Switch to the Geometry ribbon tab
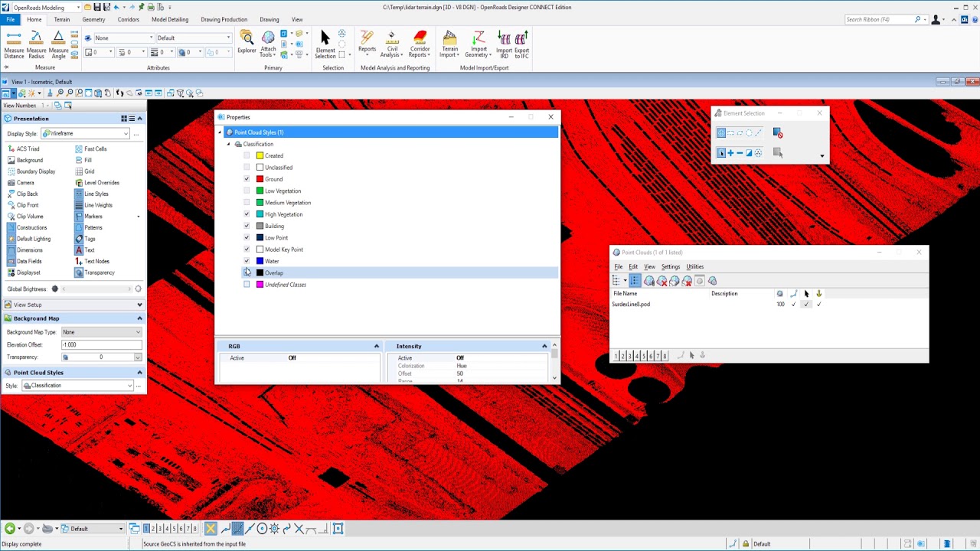The height and width of the screenshot is (551, 980). pyautogui.click(x=93, y=20)
